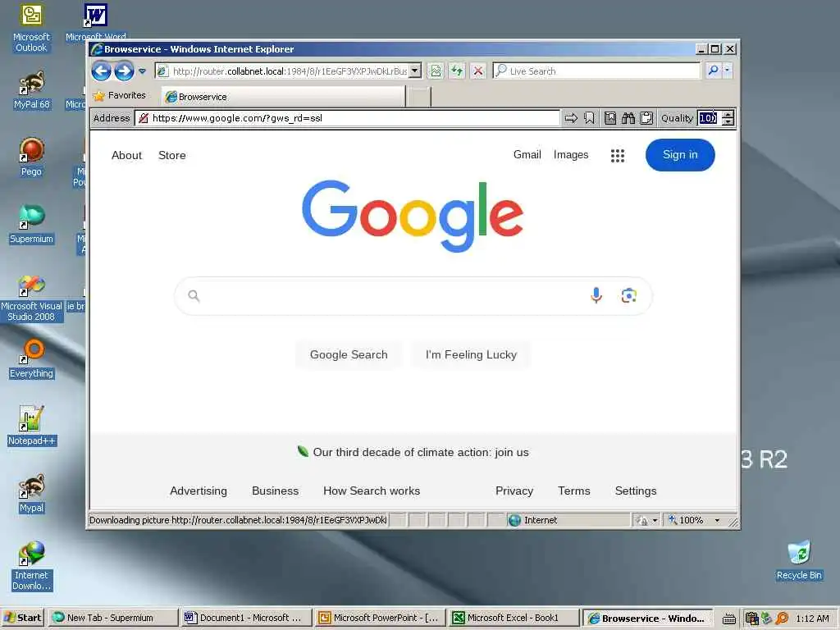Open the Gmail link
The width and height of the screenshot is (840, 630).
click(527, 155)
